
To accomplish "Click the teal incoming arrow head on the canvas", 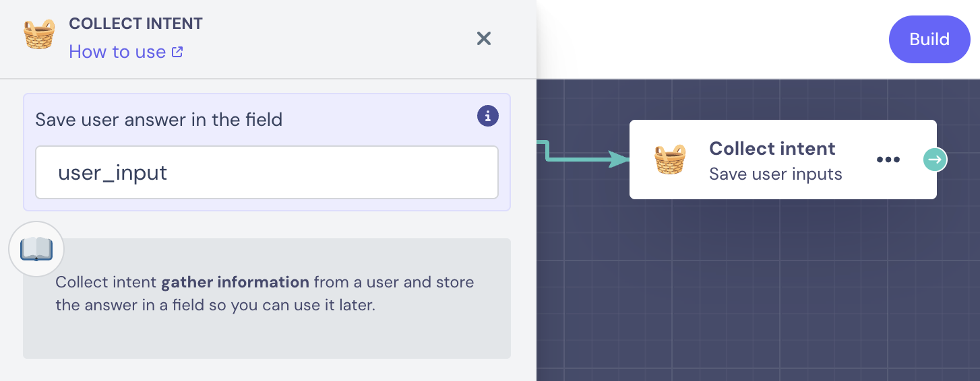I will point(618,160).
